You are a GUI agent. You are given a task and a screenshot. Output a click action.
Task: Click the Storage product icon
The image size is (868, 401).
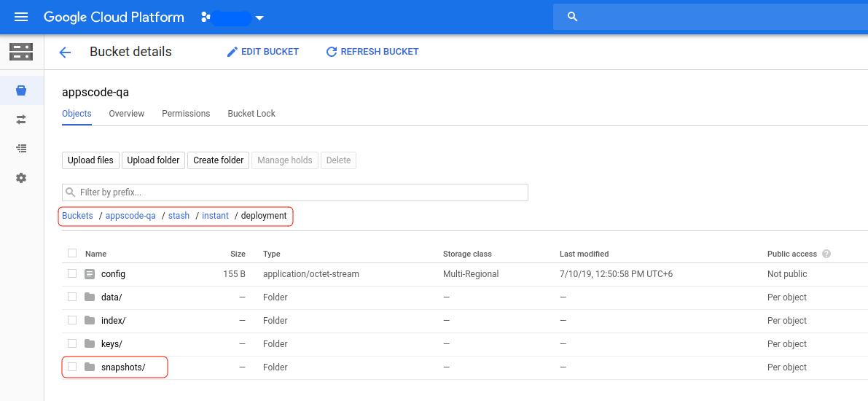tap(21, 52)
